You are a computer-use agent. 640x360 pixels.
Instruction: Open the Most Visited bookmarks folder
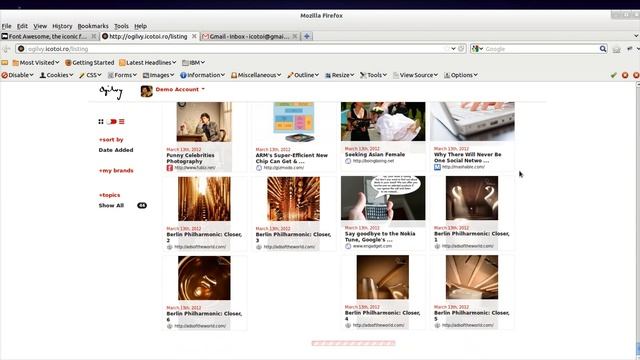[36, 62]
